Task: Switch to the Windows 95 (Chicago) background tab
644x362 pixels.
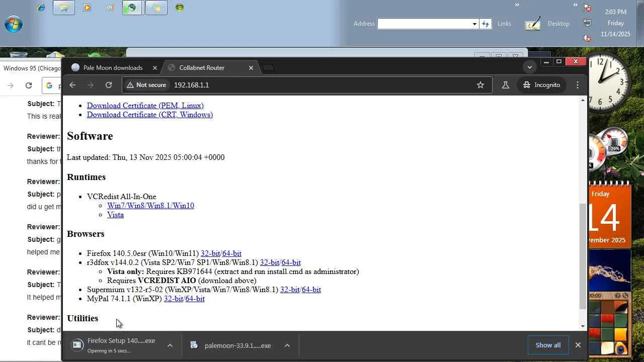Action: tap(31, 68)
